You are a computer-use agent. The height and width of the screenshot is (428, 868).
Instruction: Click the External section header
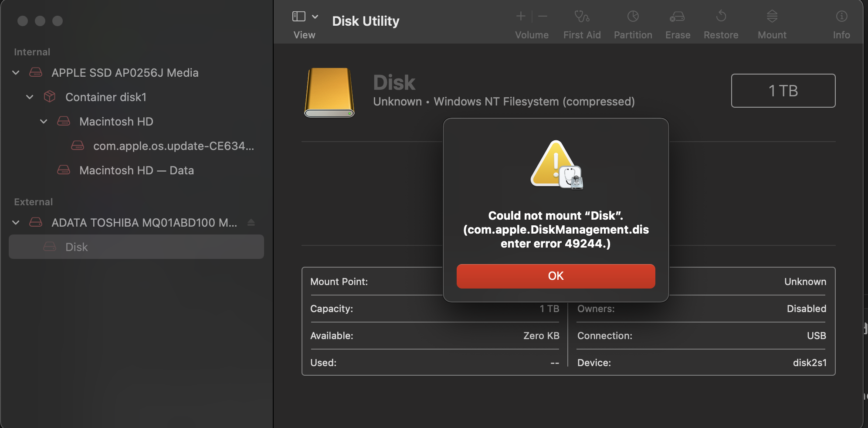pyautogui.click(x=33, y=202)
